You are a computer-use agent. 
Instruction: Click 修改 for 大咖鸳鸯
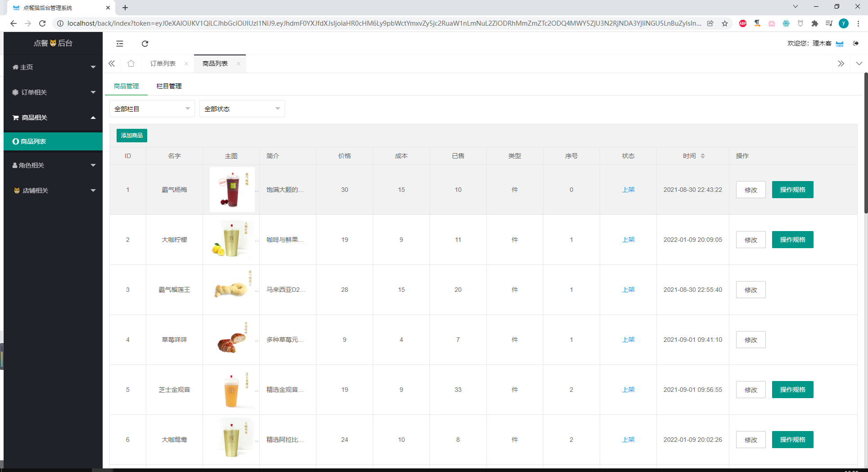pos(751,440)
